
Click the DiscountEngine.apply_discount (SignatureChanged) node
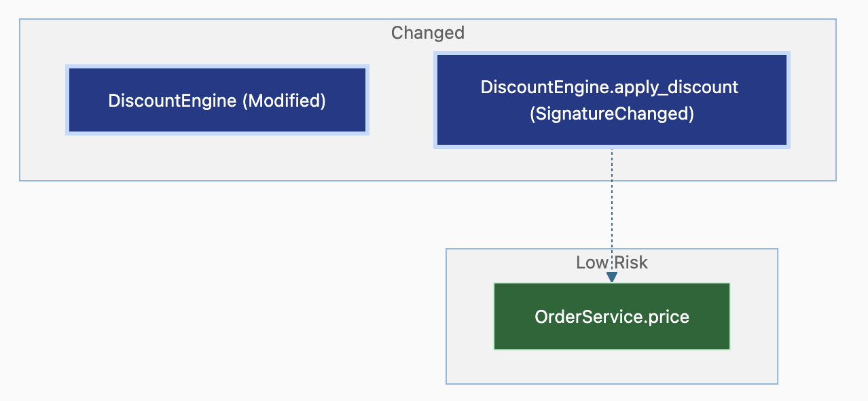(611, 100)
